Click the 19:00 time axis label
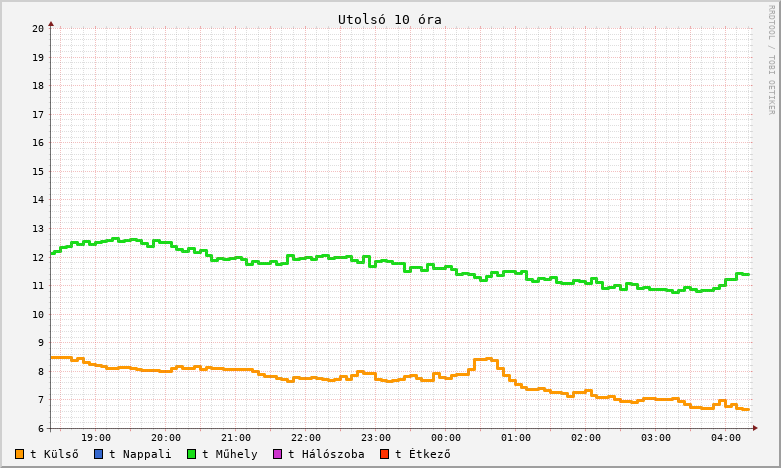 coord(96,438)
